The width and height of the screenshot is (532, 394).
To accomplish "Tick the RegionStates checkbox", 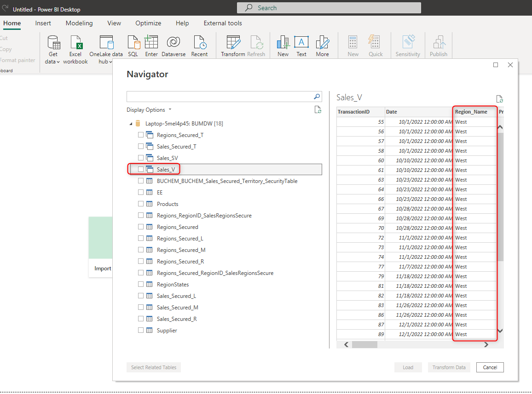I will tap(141, 284).
